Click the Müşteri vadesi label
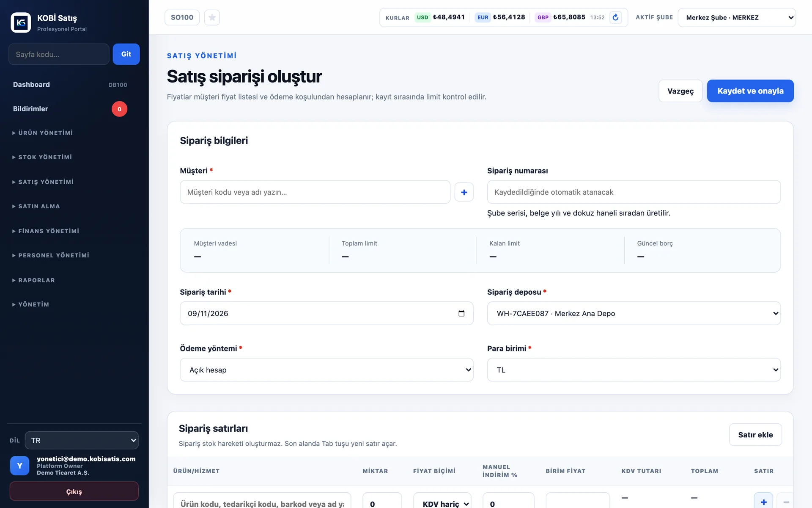 pyautogui.click(x=215, y=243)
